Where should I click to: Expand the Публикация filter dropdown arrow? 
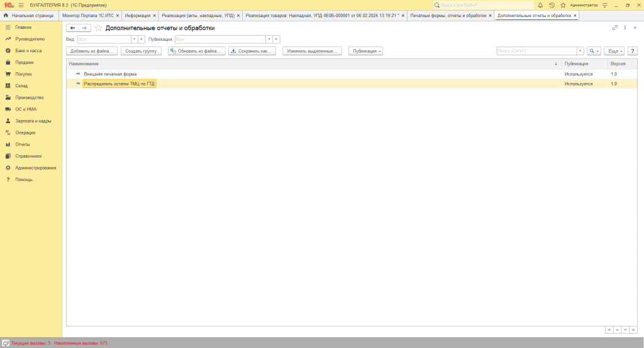pyautogui.click(x=269, y=40)
